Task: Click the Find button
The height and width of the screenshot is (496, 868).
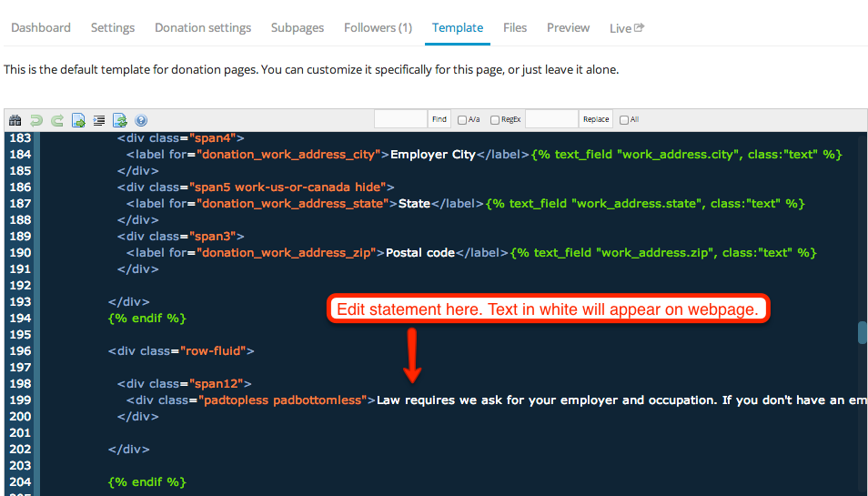Action: [x=439, y=119]
